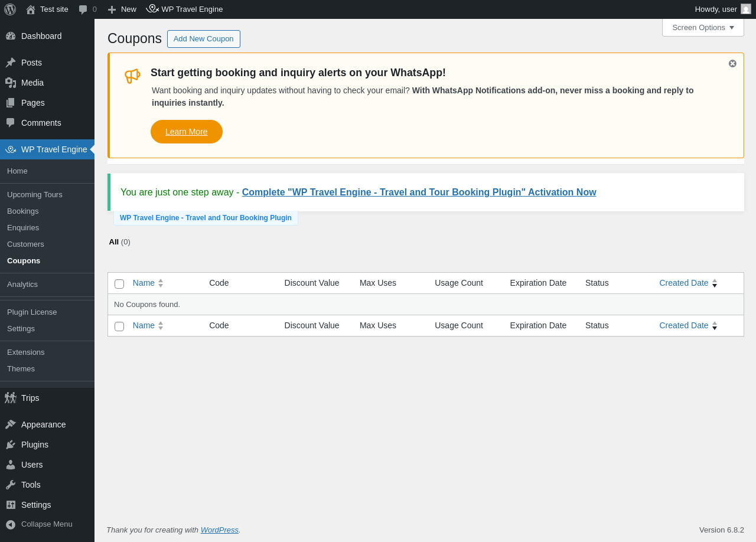
Task: Click the Test site home icon
Action: pyautogui.click(x=31, y=9)
